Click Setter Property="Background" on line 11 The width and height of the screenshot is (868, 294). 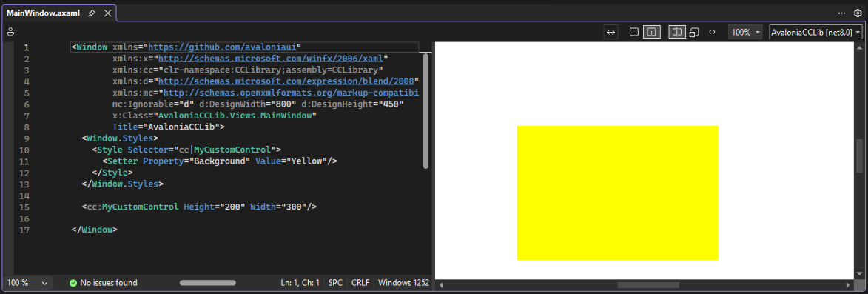[x=180, y=161]
